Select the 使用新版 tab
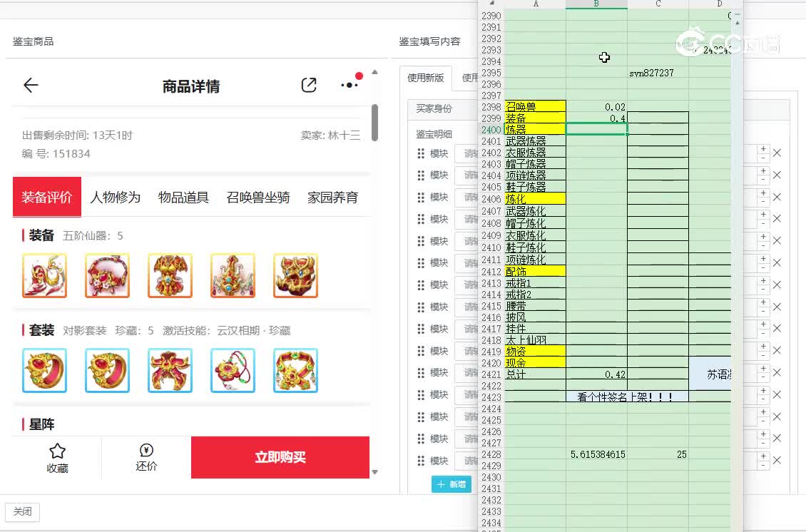 (426, 78)
